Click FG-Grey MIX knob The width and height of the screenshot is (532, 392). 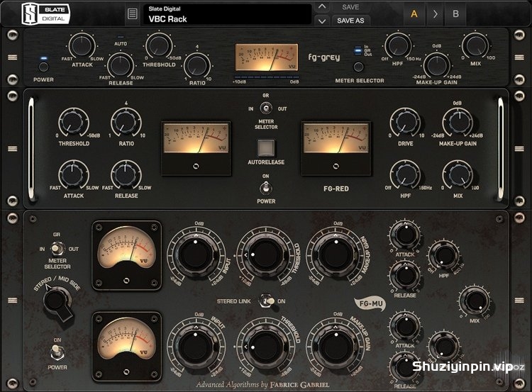point(475,45)
